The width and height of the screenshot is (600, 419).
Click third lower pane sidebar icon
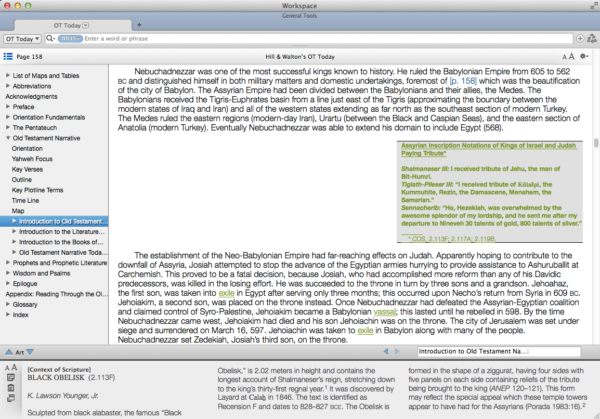tap(11, 398)
